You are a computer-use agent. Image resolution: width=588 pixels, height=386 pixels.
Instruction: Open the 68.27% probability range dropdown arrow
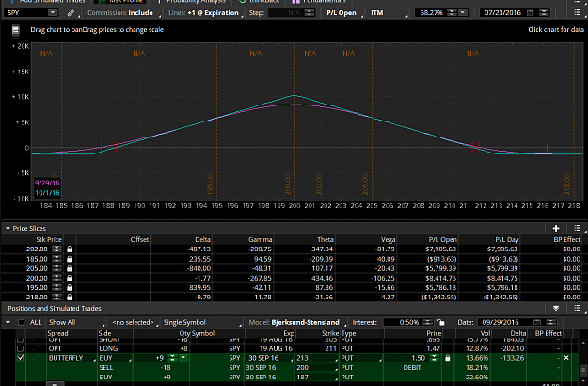click(463, 13)
